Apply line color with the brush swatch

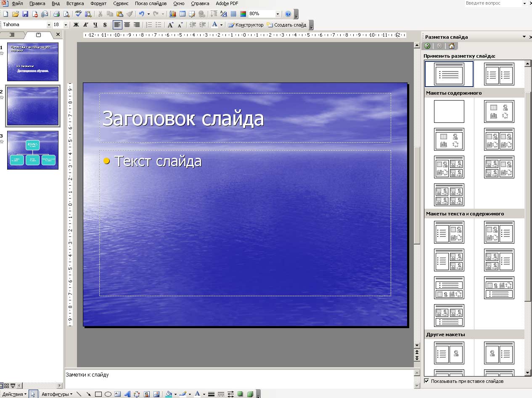[x=183, y=394]
